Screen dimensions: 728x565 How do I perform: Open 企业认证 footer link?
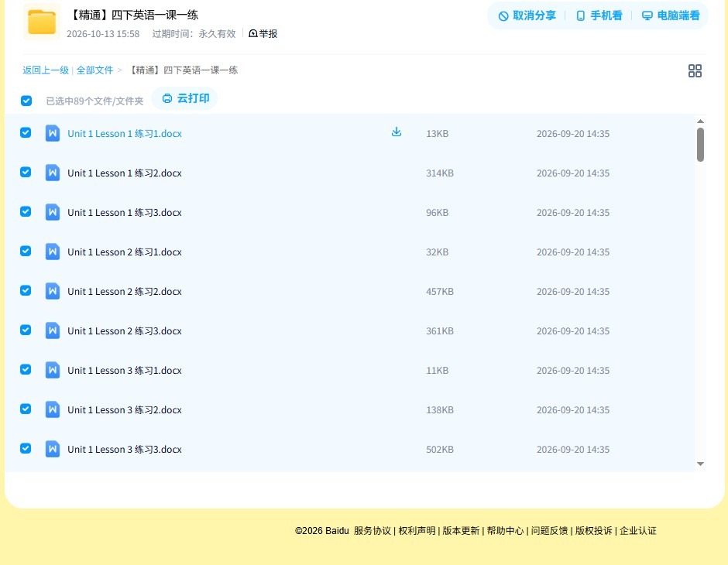click(x=638, y=531)
